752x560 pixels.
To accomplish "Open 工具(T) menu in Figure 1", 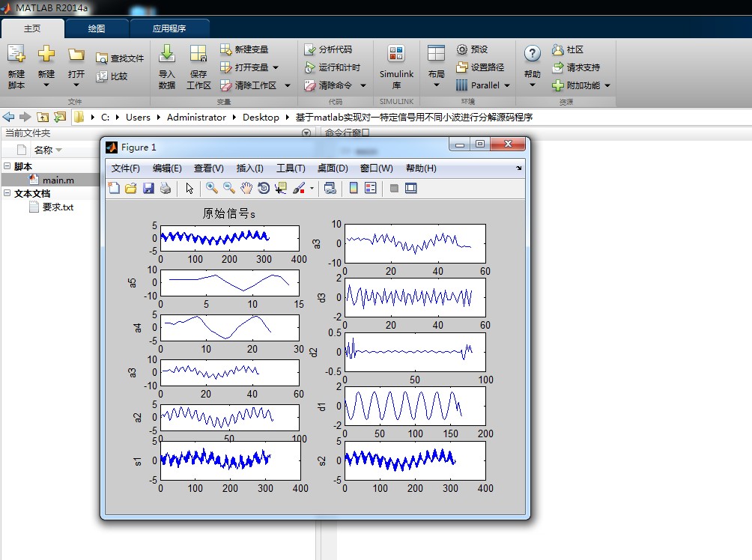I will point(291,168).
